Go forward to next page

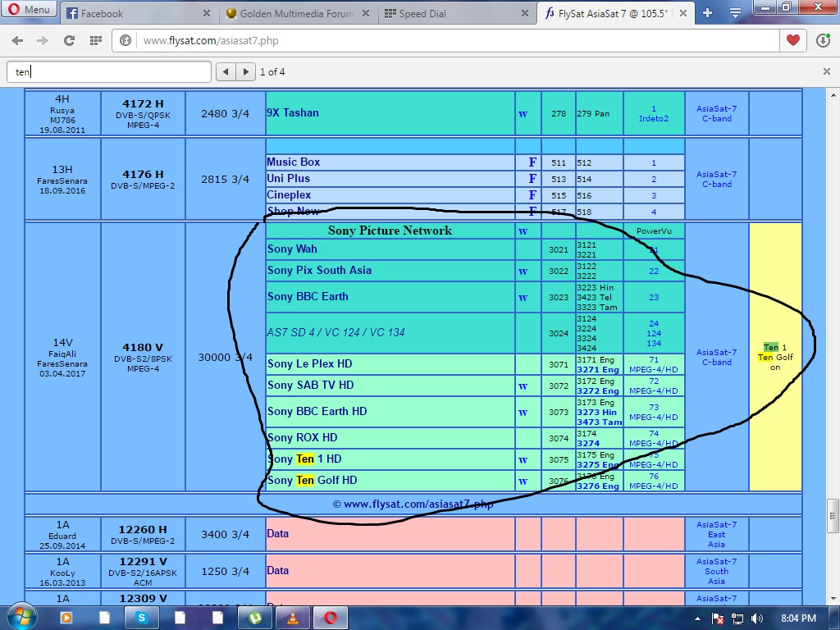[43, 41]
